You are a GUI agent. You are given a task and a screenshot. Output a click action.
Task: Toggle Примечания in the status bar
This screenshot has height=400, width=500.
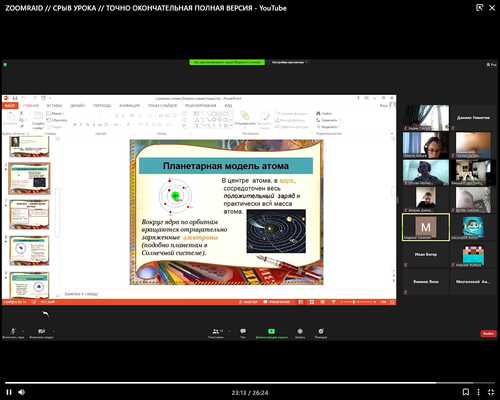click(277, 302)
